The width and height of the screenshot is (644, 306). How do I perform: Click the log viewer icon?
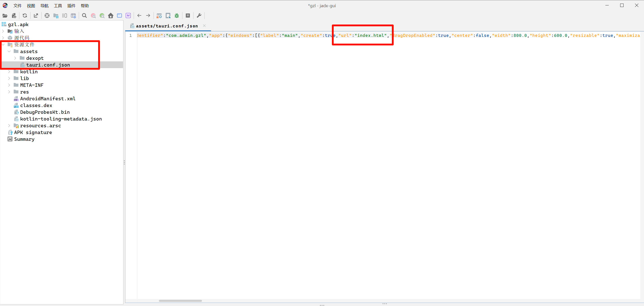188,16
